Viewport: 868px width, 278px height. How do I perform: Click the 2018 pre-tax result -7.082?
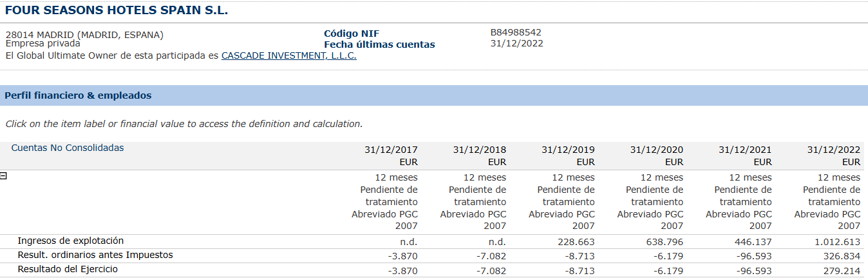(491, 256)
